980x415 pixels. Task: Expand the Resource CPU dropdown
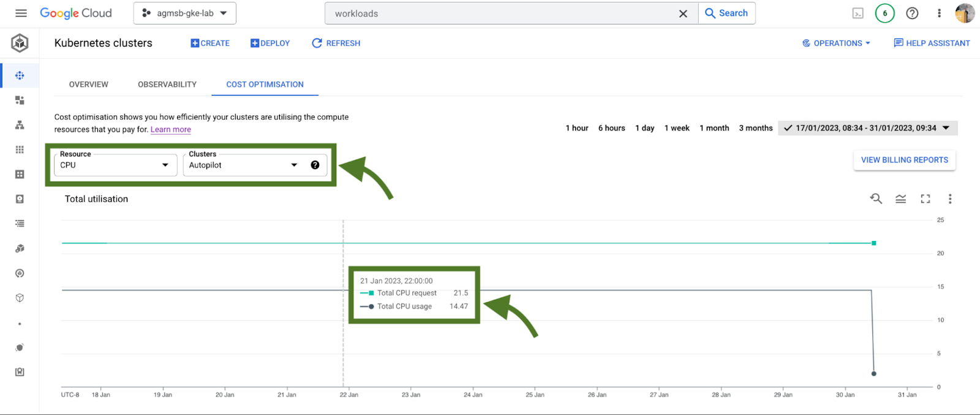(x=115, y=165)
